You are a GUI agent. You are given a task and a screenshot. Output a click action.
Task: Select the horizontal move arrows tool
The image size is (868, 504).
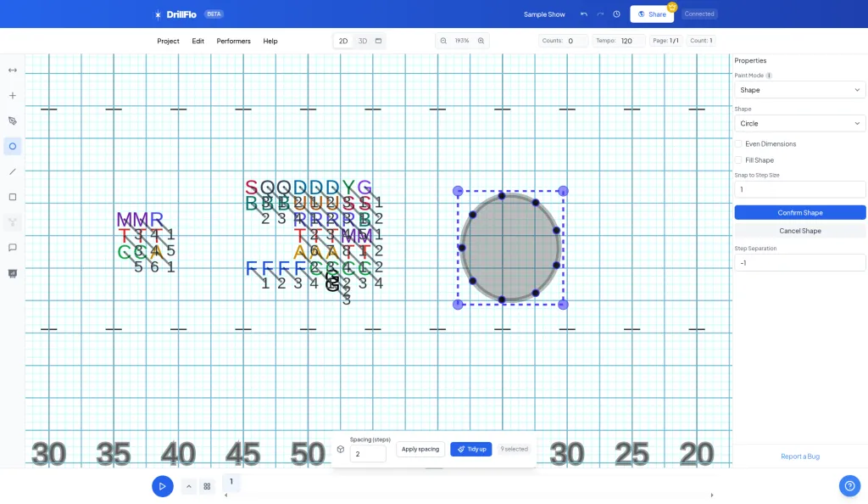tap(12, 70)
